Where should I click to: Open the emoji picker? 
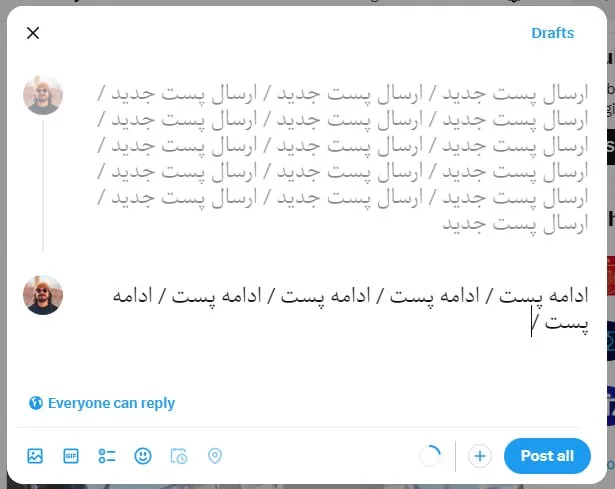(x=143, y=456)
